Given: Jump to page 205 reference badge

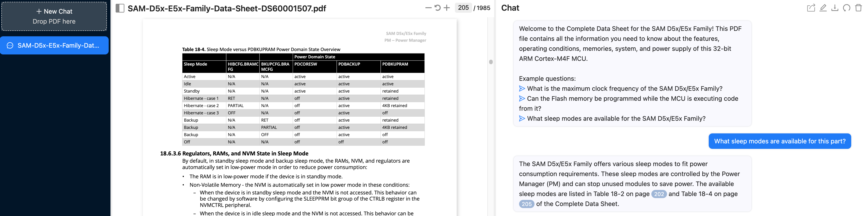Looking at the screenshot, I should point(526,204).
